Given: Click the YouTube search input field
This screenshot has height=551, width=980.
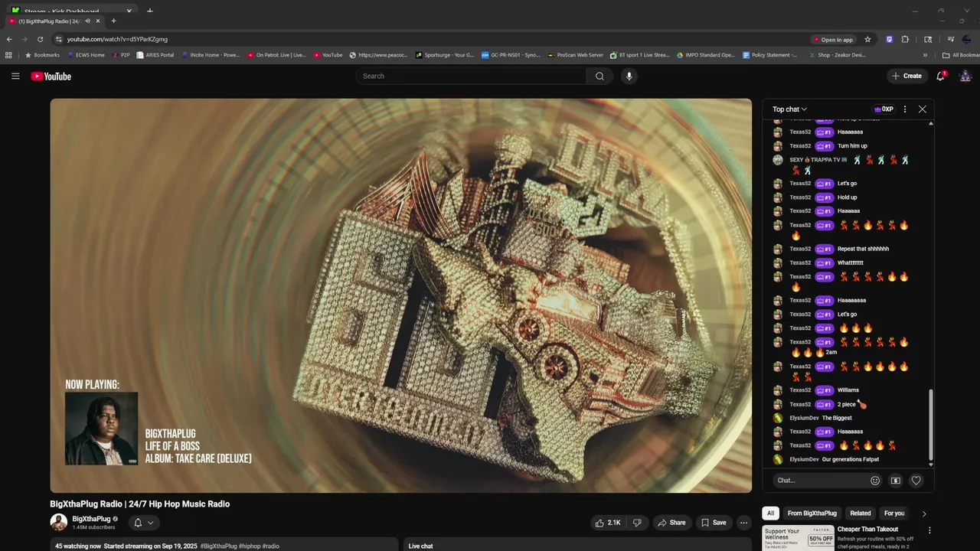Looking at the screenshot, I should (x=471, y=76).
